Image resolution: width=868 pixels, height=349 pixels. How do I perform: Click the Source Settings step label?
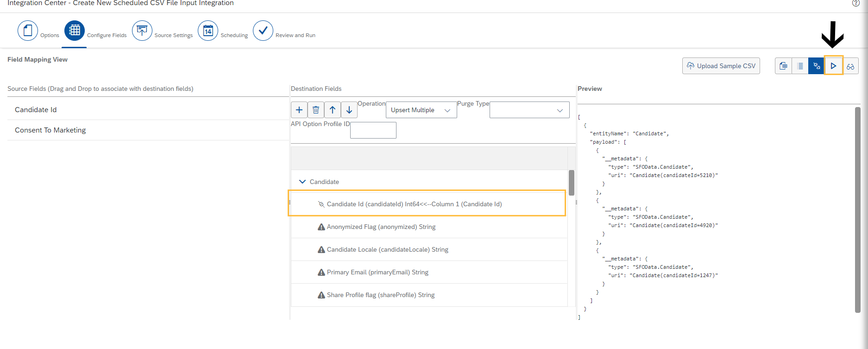pyautogui.click(x=173, y=35)
